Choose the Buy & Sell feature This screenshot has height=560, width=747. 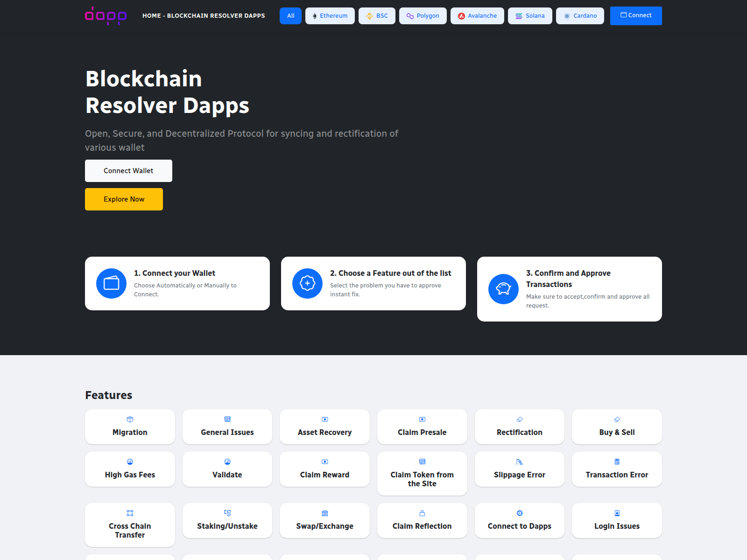[617, 427]
